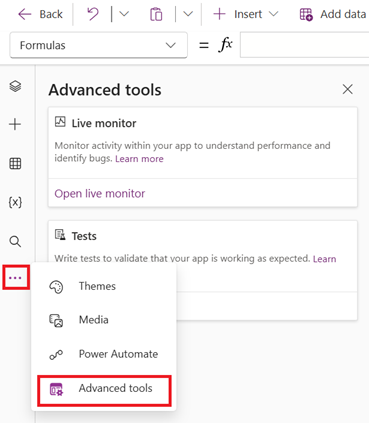
Task: Select Advanced tools menu item
Action: [x=104, y=390]
